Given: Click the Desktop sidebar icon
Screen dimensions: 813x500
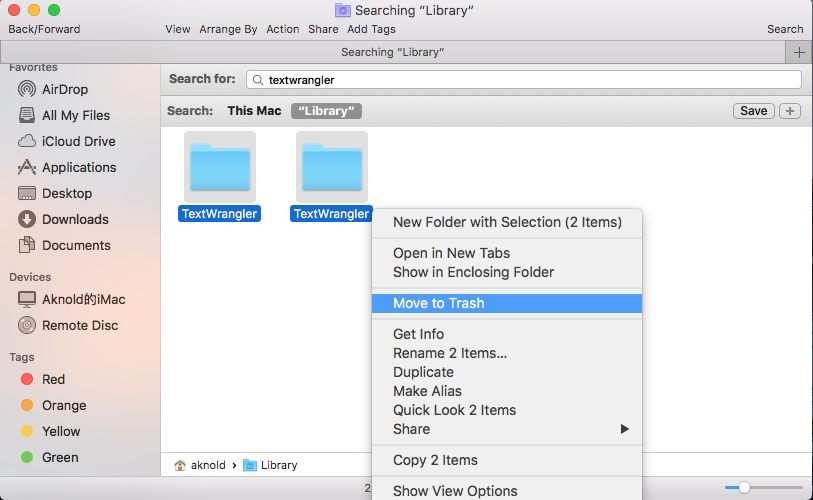Looking at the screenshot, I should point(27,193).
